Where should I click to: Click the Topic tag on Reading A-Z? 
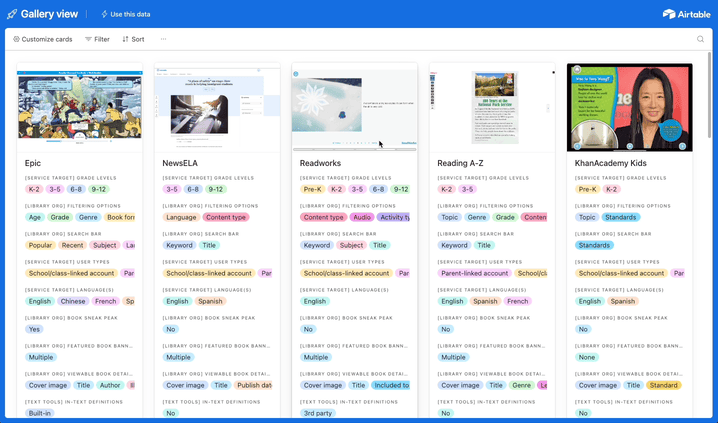coord(450,217)
